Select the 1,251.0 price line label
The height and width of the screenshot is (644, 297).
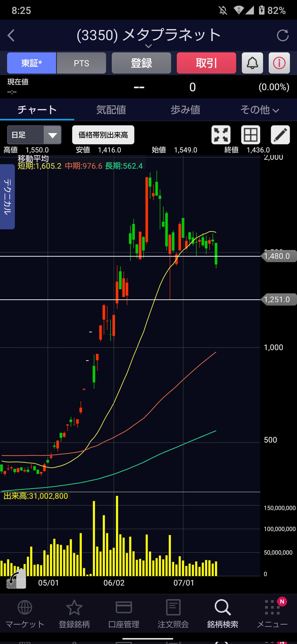279,299
